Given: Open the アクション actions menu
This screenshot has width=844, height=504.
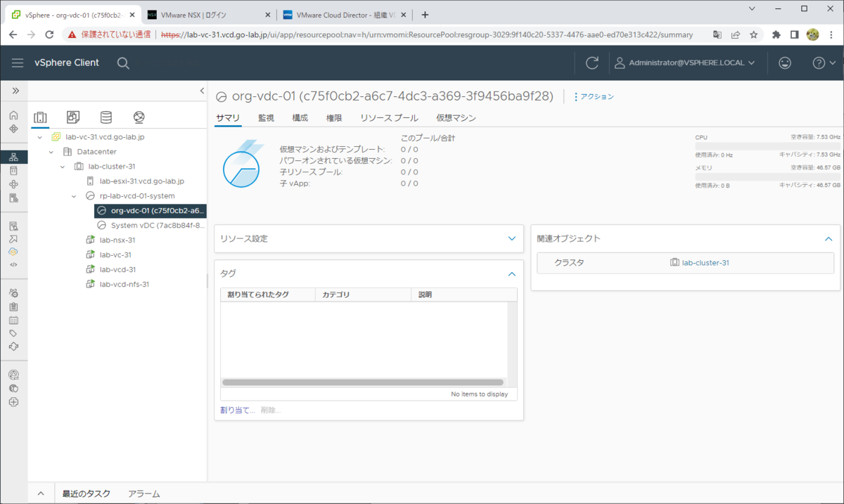Looking at the screenshot, I should coord(594,96).
